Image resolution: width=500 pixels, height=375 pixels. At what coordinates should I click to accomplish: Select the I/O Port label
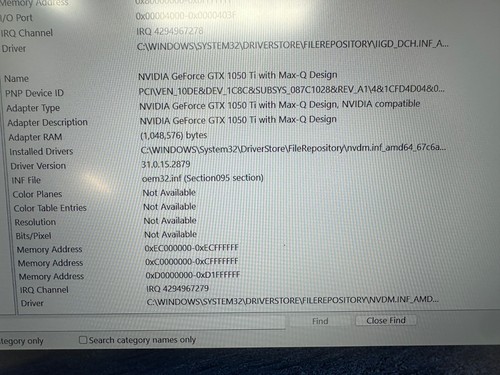click(17, 18)
